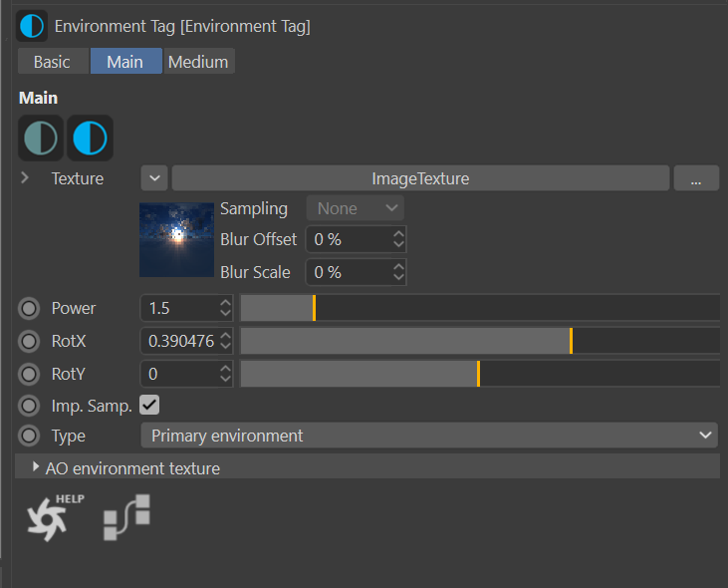The height and width of the screenshot is (588, 728).
Task: Open the Type Primary environment dropdown
Action: [x=428, y=436]
